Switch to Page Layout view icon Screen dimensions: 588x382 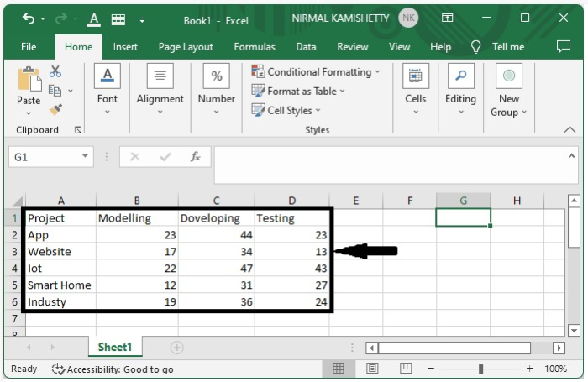click(x=372, y=369)
